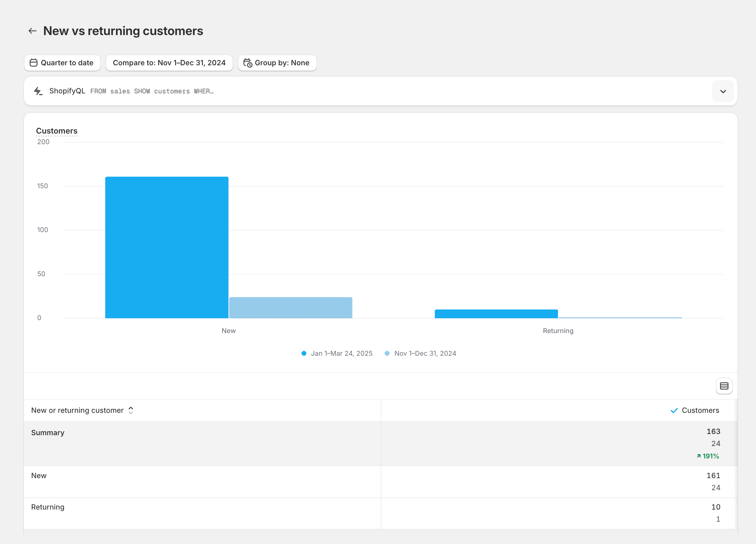
Task: Click the ShopifyQL query text field
Action: (152, 91)
